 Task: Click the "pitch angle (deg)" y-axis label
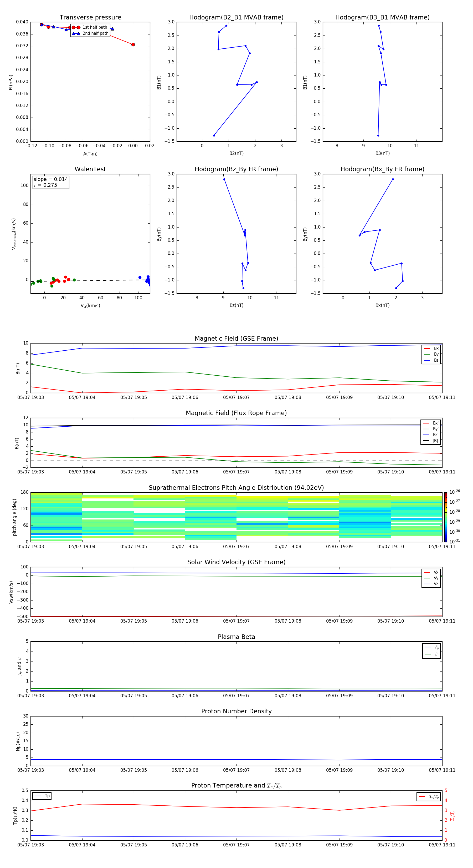(x=14, y=517)
